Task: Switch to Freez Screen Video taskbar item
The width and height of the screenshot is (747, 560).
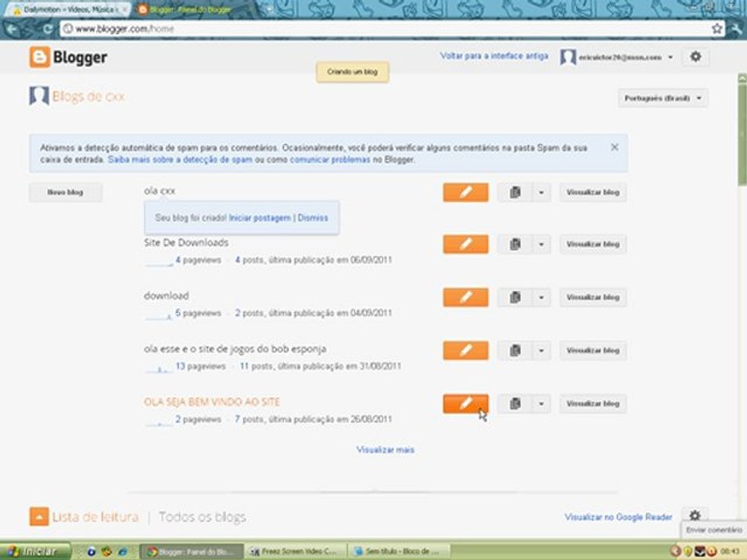Action: coord(295,551)
